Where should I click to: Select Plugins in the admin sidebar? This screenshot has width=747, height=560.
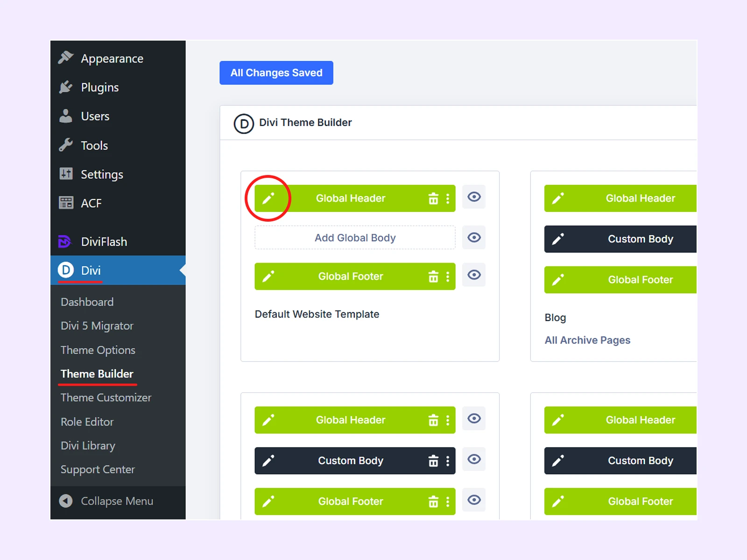coord(99,87)
